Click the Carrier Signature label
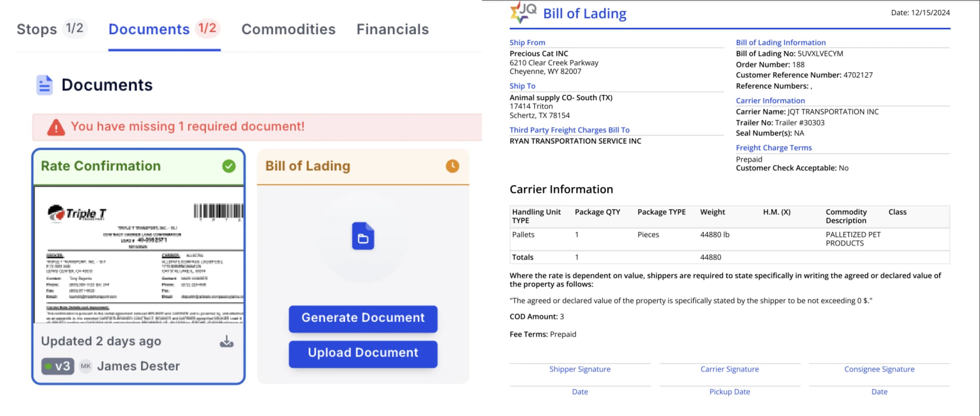Screen dimensions: 980x416 pyautogui.click(x=730, y=369)
